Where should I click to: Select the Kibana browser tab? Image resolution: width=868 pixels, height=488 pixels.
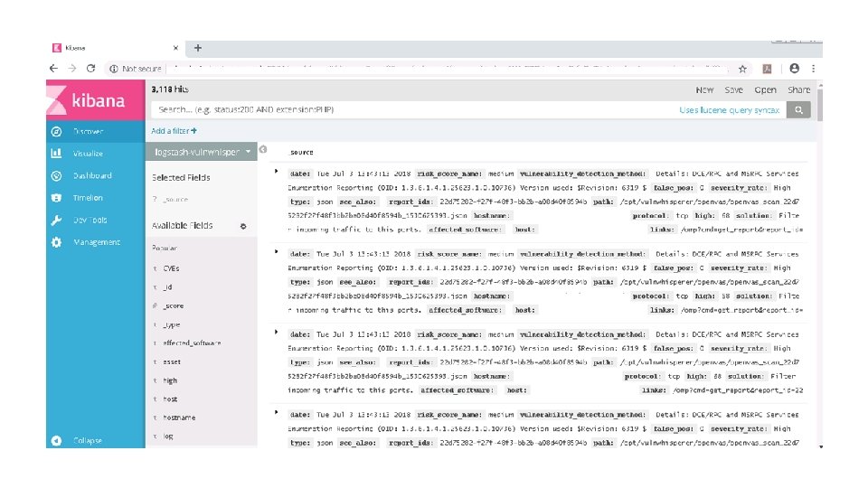point(115,48)
